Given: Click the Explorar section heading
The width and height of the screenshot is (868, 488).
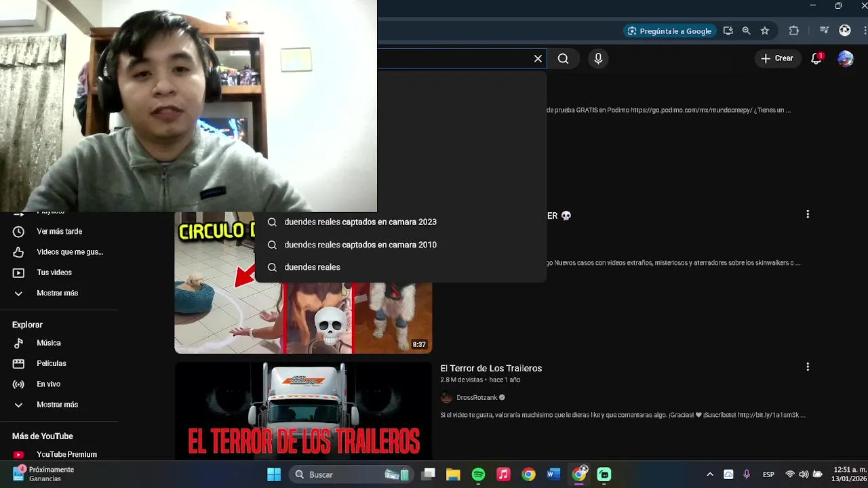Looking at the screenshot, I should (x=27, y=325).
